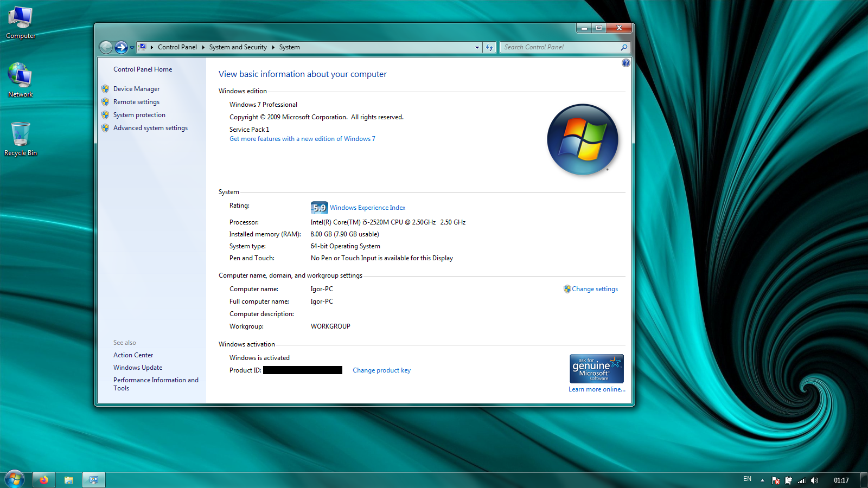The height and width of the screenshot is (488, 868).
Task: Open Device Manager from the sidebar
Action: (136, 89)
